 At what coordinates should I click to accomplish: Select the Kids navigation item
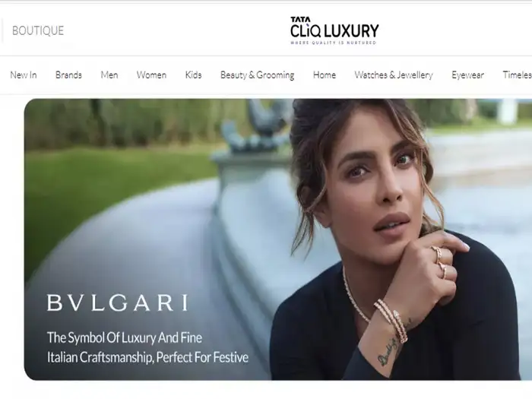[x=193, y=74]
